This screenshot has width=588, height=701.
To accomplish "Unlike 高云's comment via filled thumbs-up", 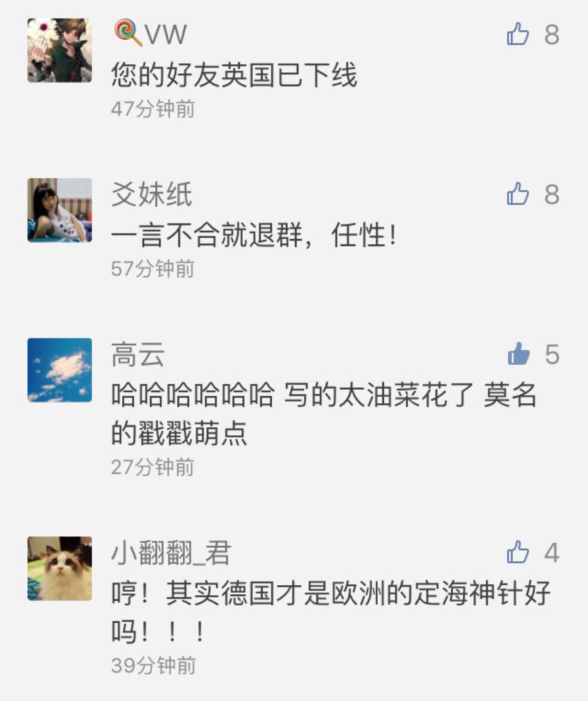I will [518, 354].
